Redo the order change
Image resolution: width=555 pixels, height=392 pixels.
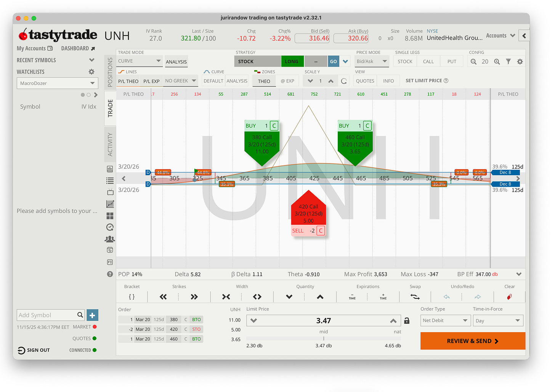coord(478,297)
